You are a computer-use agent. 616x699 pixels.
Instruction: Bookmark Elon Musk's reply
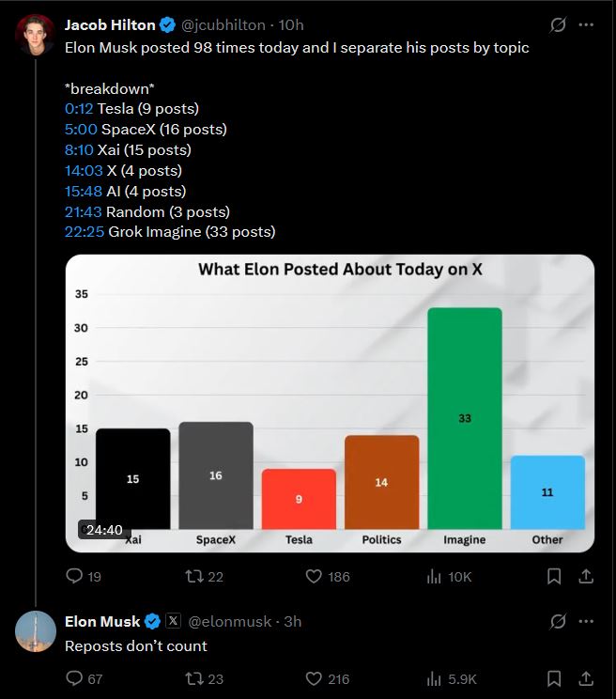tap(554, 678)
